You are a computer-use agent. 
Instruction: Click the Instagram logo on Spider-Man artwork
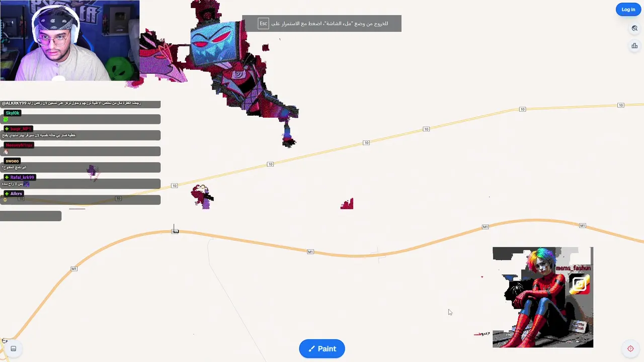[x=580, y=285]
